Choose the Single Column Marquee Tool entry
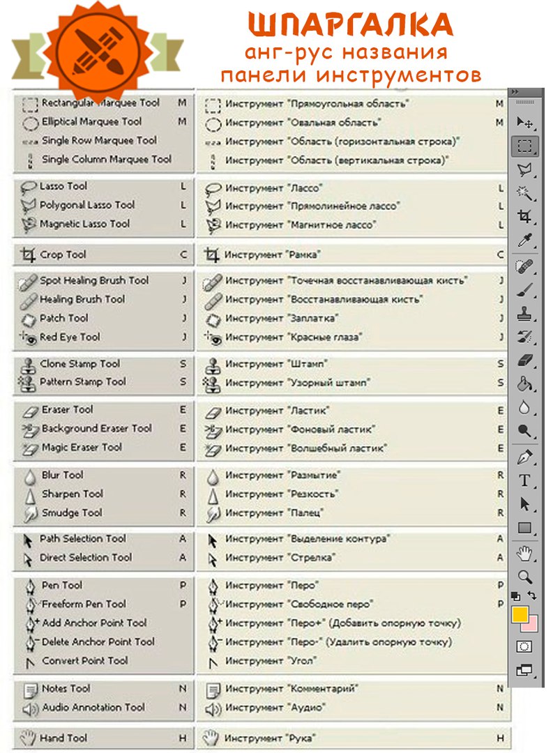560x753 pixels. pyautogui.click(x=104, y=160)
